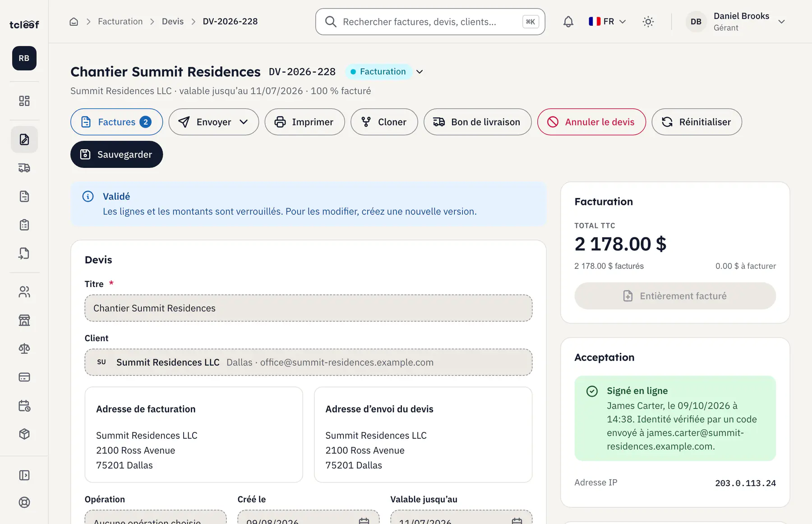Click the Imprimer button
Viewport: 812px width, 524px height.
[304, 122]
